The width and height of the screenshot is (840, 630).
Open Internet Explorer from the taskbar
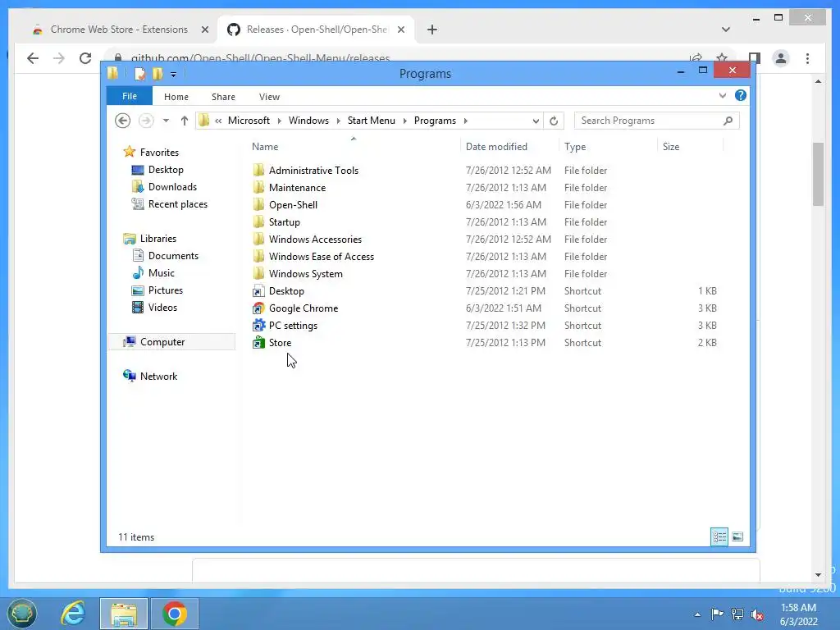pyautogui.click(x=73, y=613)
